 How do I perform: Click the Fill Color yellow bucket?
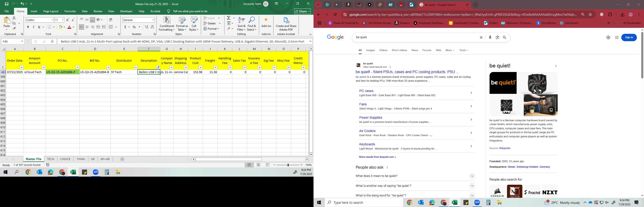click(60, 27)
